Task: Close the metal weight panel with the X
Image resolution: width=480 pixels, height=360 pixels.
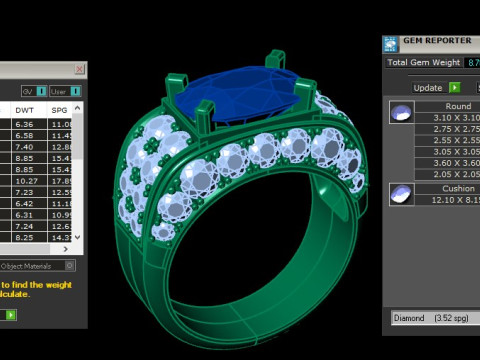Action: (79, 69)
